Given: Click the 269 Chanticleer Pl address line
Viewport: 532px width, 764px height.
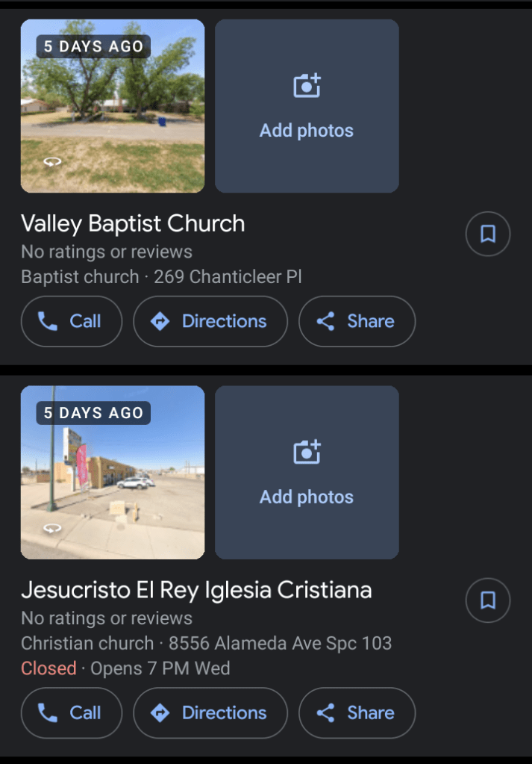Looking at the screenshot, I should click(x=228, y=277).
